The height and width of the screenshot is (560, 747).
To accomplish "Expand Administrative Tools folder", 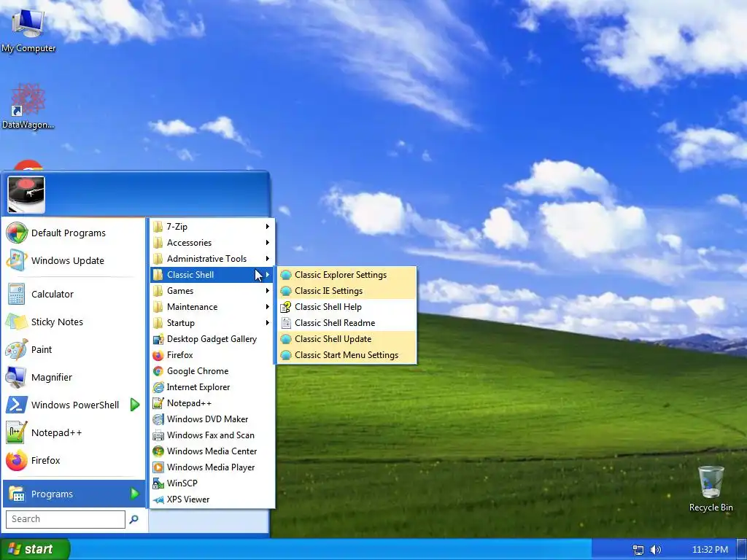I will pos(212,259).
